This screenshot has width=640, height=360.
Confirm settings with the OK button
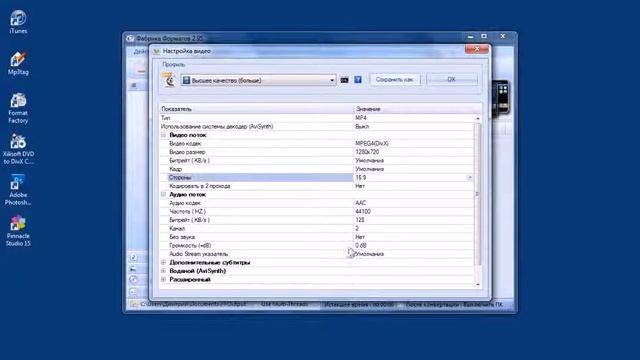451,80
